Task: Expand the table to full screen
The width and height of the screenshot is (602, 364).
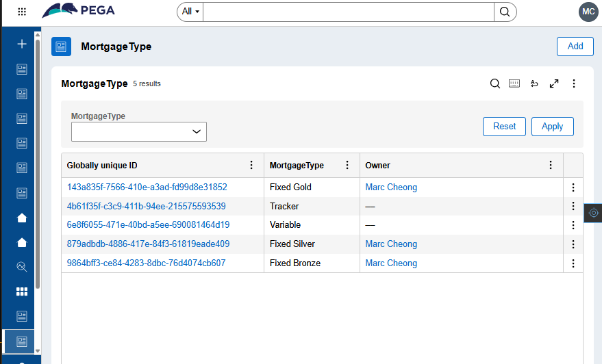Action: pyautogui.click(x=554, y=83)
